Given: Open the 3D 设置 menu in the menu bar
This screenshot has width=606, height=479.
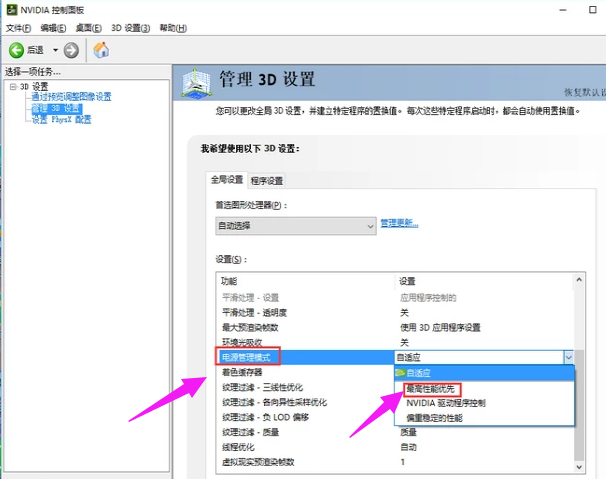Looking at the screenshot, I should tap(130, 28).
